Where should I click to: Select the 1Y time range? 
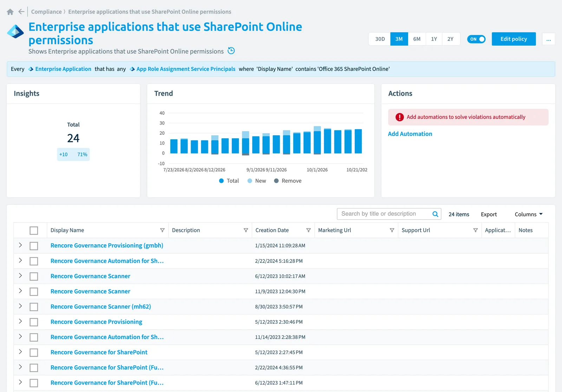(434, 39)
